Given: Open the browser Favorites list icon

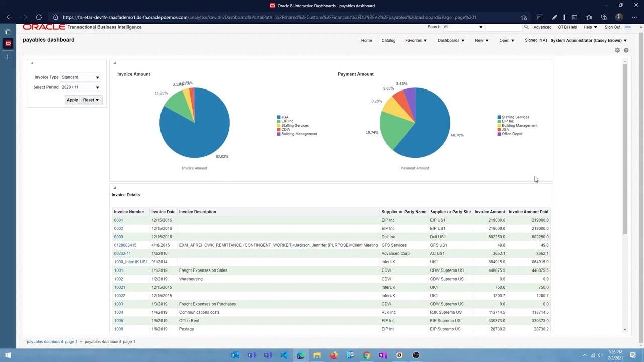Looking at the screenshot, I should click(x=589, y=17).
